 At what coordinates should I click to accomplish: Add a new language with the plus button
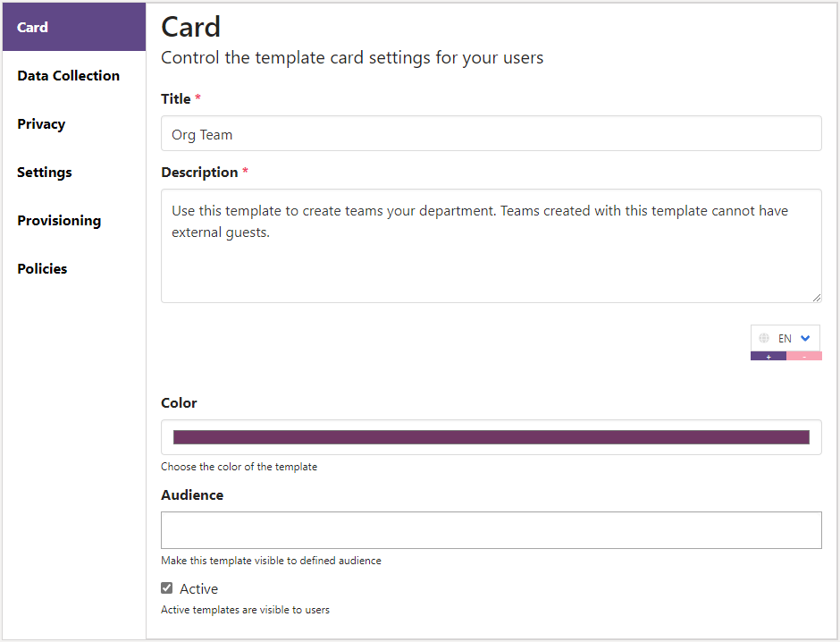click(769, 356)
